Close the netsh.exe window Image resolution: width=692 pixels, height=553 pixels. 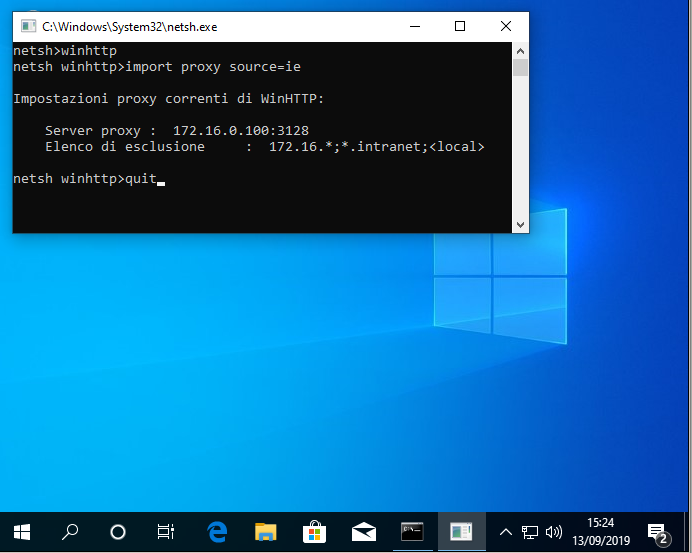coord(506,26)
